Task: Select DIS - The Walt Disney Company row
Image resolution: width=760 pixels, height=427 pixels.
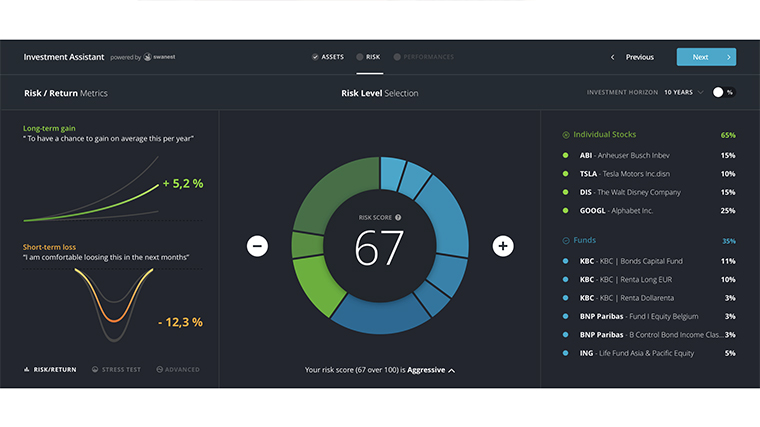Action: tap(649, 192)
